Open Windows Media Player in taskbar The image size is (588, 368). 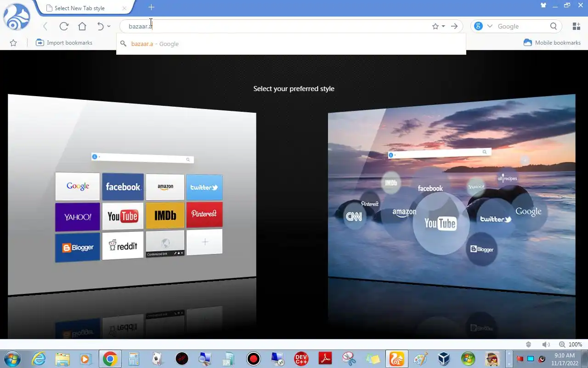pos(86,359)
